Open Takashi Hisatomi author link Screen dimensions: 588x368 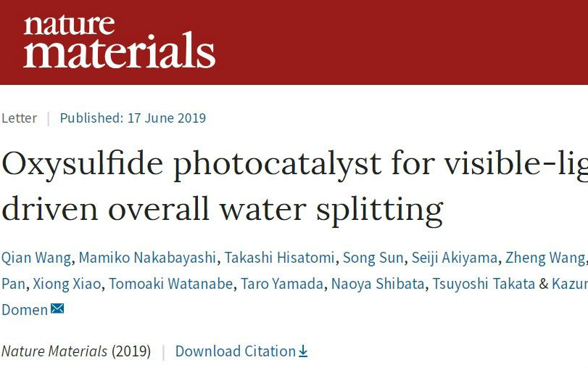click(279, 258)
